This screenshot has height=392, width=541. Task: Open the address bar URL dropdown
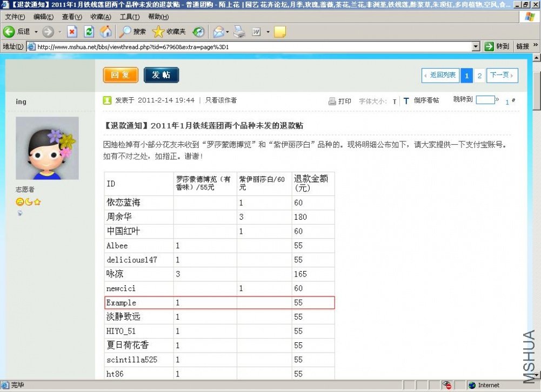click(x=476, y=46)
